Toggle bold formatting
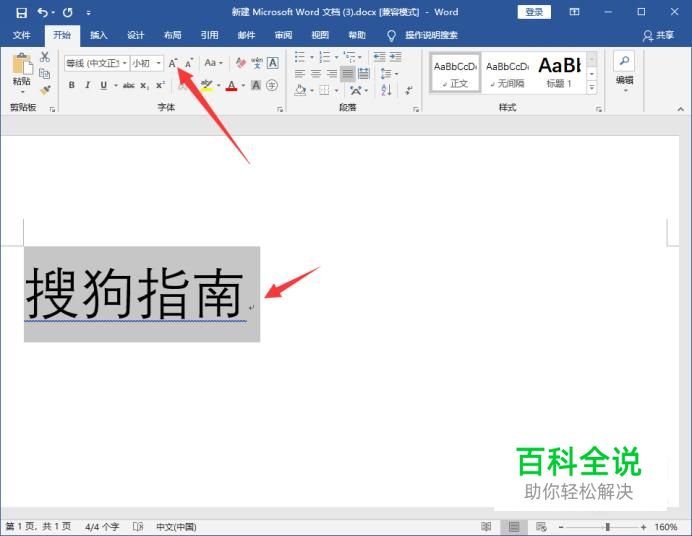Viewport: 692px width, 536px height. tap(71, 85)
